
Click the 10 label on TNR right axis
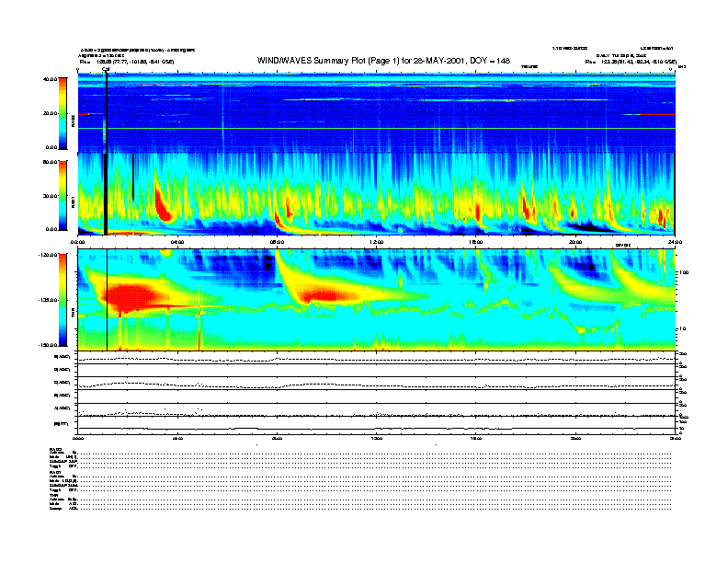pos(683,329)
